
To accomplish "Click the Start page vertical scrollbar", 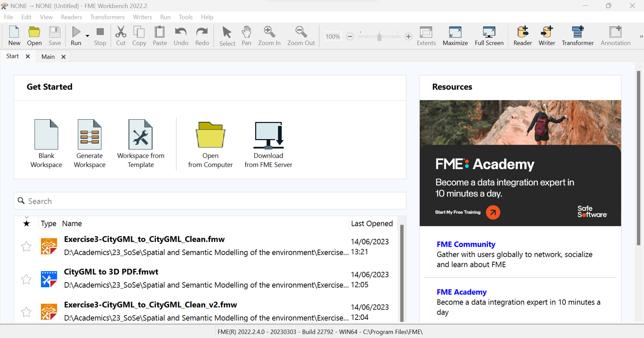I will [638, 158].
